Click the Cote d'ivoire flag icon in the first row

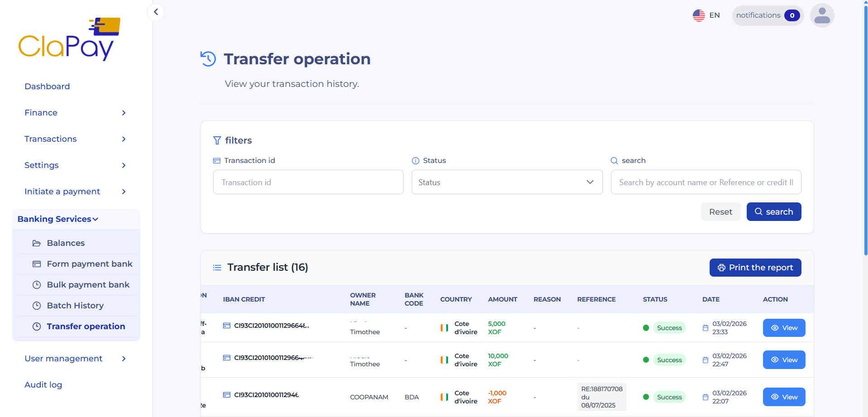pos(444,327)
